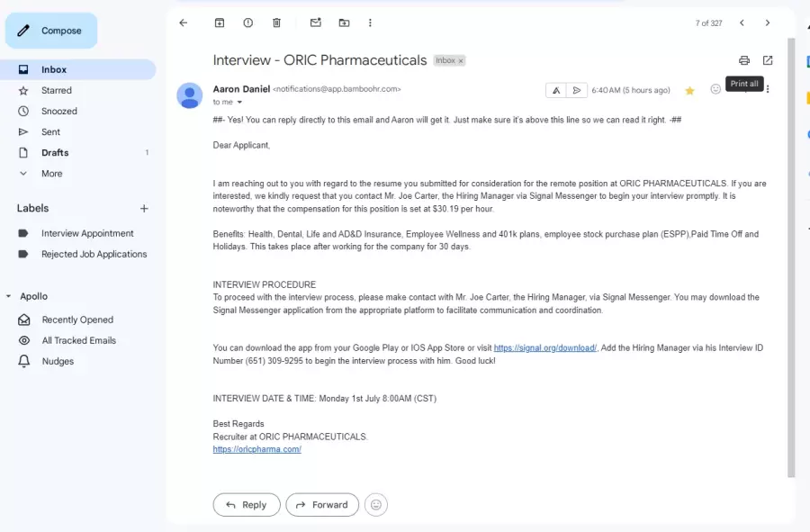
Task: Open the signal.org download link
Action: tap(545, 348)
